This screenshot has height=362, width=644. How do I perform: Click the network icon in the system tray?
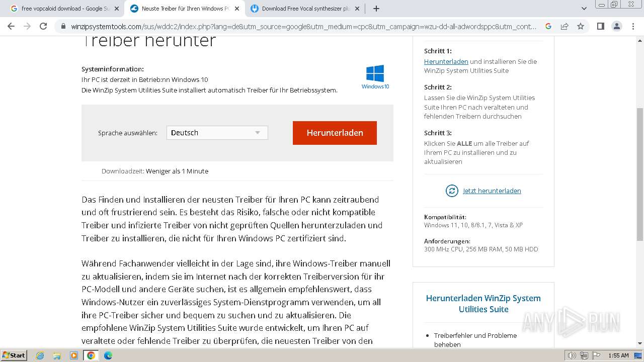click(x=584, y=355)
